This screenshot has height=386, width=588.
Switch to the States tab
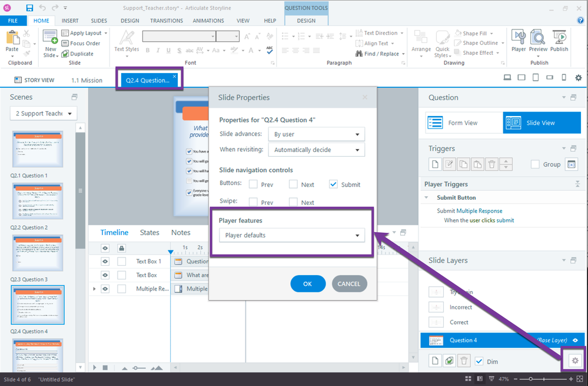click(x=150, y=233)
